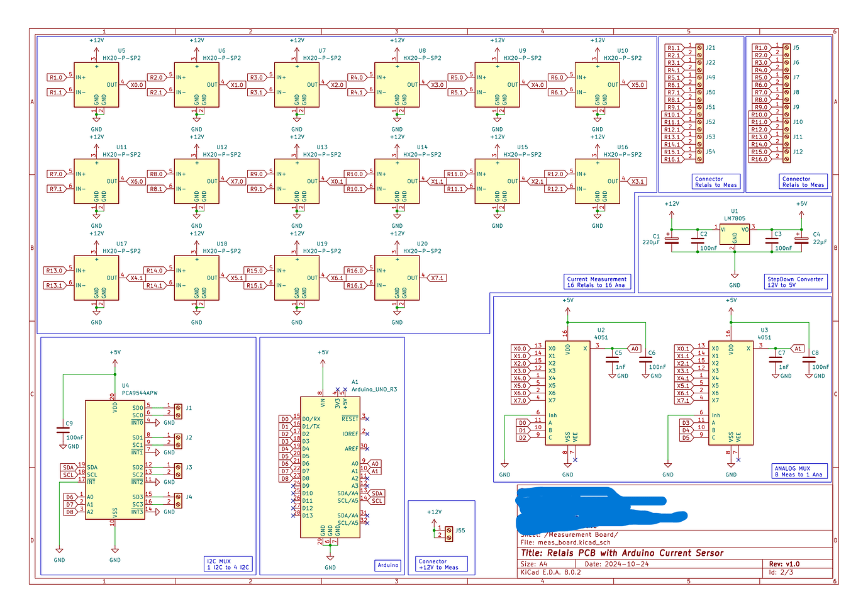Click the GND power symbol below U1
This screenshot has width=868, height=613.
pos(735,277)
